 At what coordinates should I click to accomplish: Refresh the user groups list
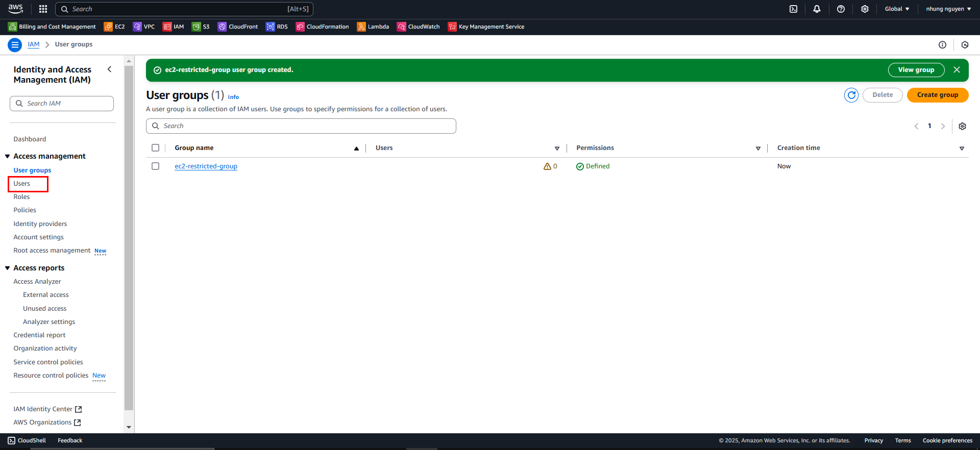[x=851, y=95]
